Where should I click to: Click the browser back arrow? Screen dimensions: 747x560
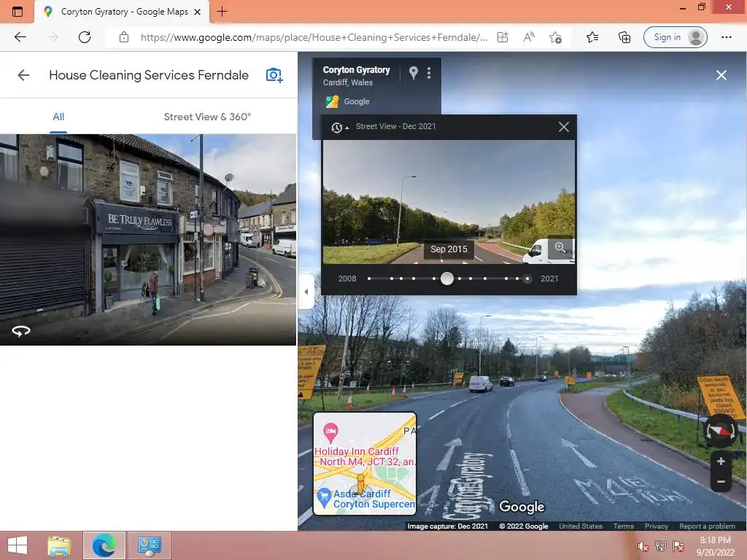click(x=20, y=37)
